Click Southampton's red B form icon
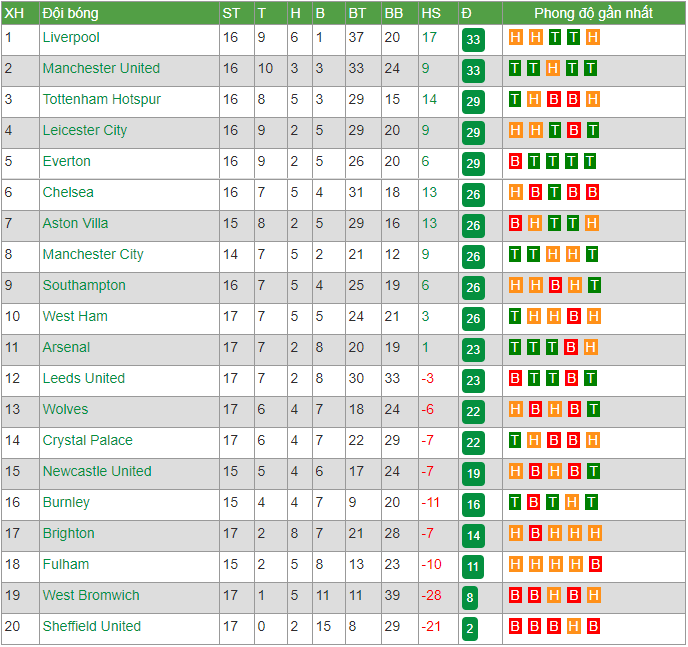688x647 pixels. click(x=555, y=286)
